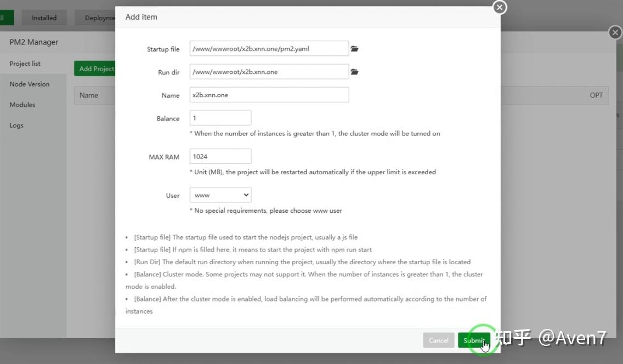Open the folder browser for Startup file
Image resolution: width=623 pixels, height=364 pixels.
[x=354, y=49]
